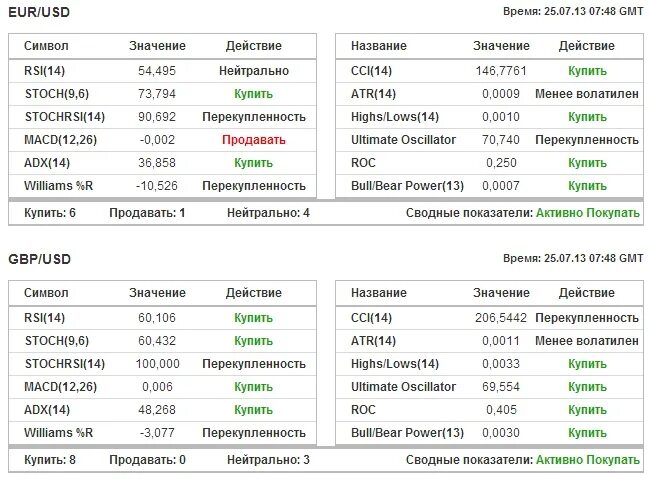Click the Нейтрально: 4 summary count
The image size is (649, 479).
(x=268, y=213)
